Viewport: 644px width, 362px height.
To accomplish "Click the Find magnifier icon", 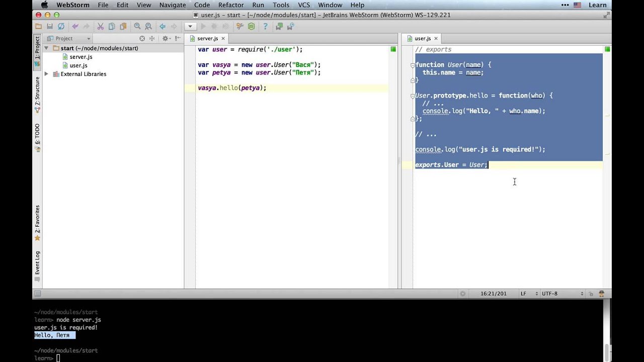I will pos(137,26).
